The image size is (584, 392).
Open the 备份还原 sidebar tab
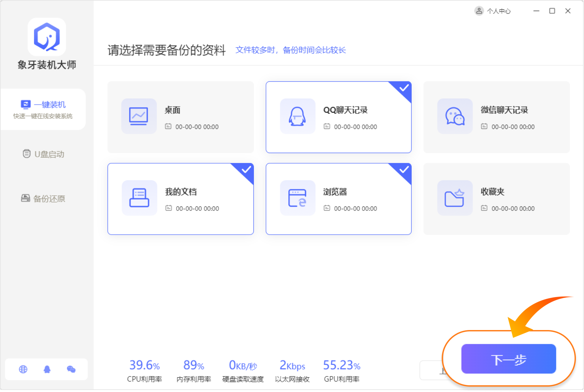coord(43,199)
